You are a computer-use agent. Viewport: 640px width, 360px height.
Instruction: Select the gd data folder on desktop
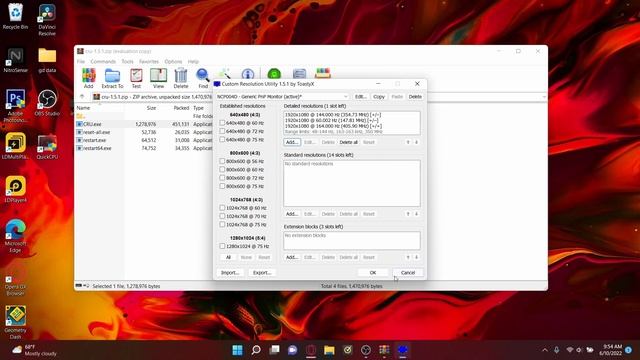tap(47, 60)
